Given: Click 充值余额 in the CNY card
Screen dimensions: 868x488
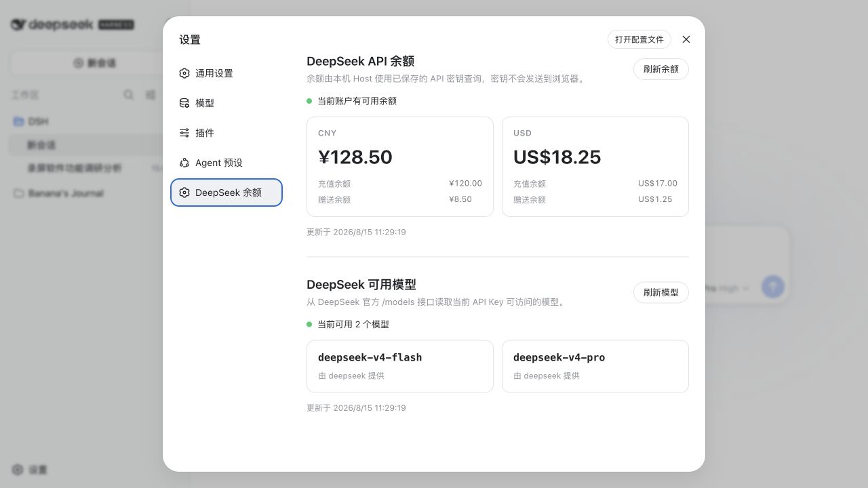Looking at the screenshot, I should tap(334, 184).
